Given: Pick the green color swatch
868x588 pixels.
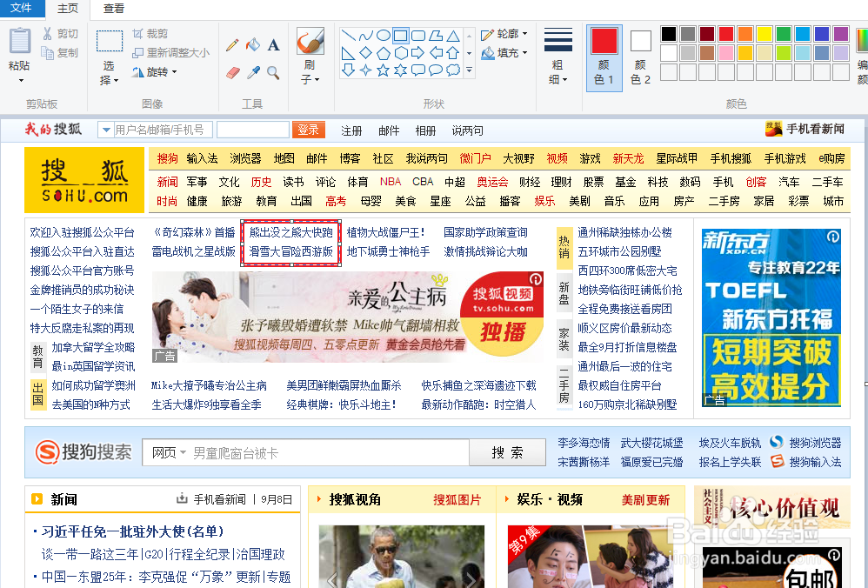Looking at the screenshot, I should tap(784, 34).
